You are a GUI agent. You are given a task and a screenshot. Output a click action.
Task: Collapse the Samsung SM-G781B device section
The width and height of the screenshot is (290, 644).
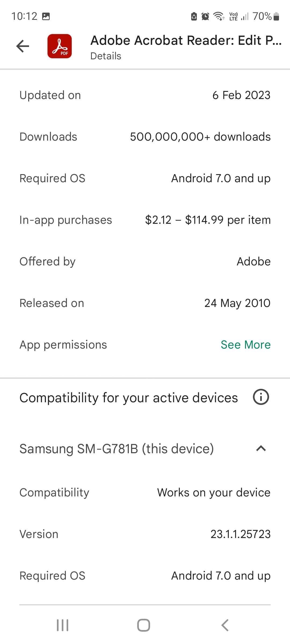pyautogui.click(x=261, y=448)
